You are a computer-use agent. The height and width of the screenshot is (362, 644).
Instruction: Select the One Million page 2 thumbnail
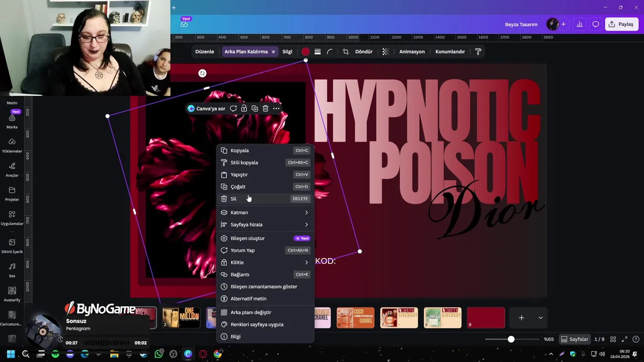click(182, 318)
